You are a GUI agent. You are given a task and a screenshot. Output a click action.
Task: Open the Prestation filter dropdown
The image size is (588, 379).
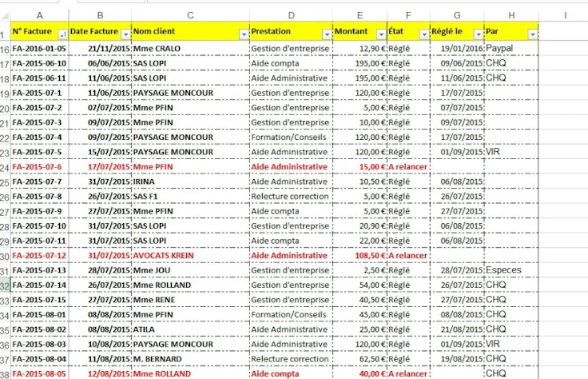pyautogui.click(x=327, y=34)
